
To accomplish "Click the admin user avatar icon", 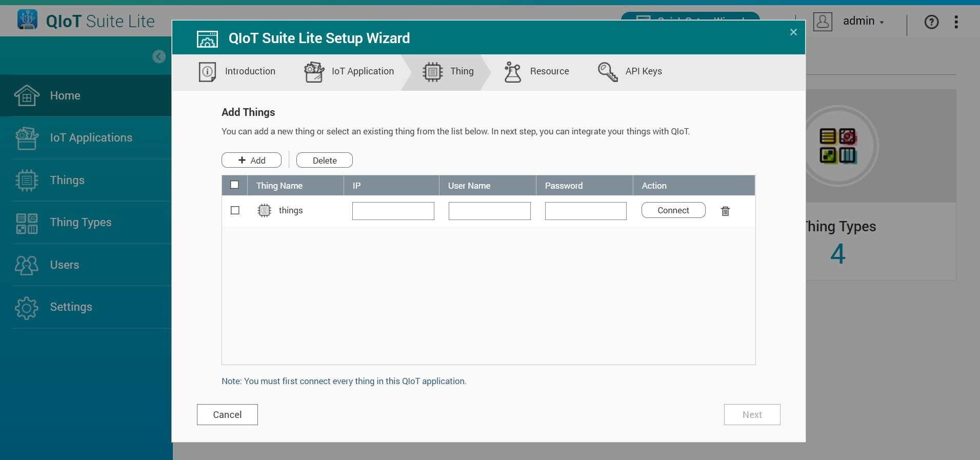I will (x=823, y=22).
